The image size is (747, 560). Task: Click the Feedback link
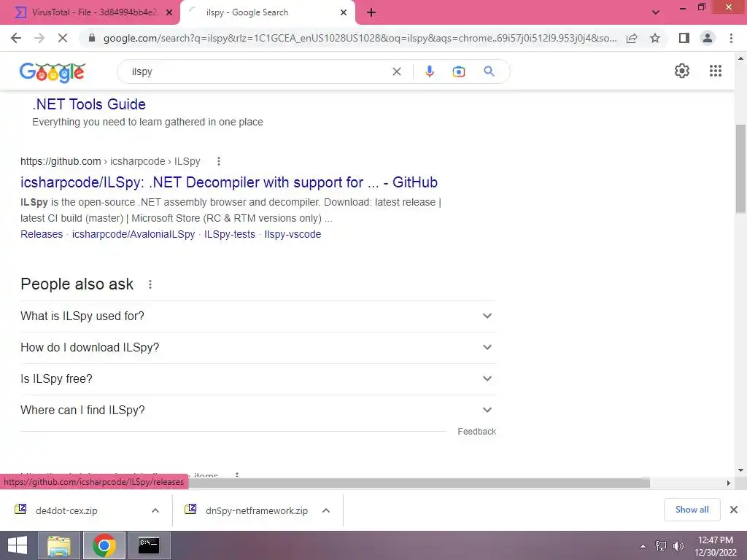pyautogui.click(x=476, y=432)
